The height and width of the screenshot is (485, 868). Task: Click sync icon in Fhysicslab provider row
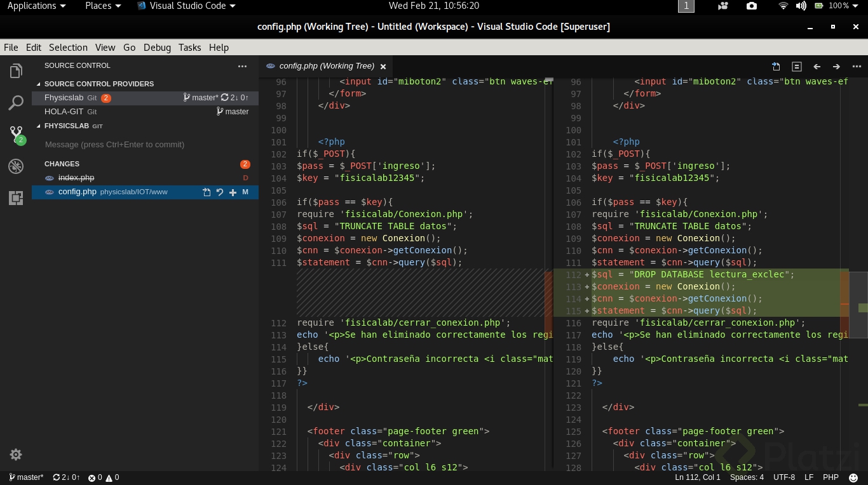(x=224, y=98)
